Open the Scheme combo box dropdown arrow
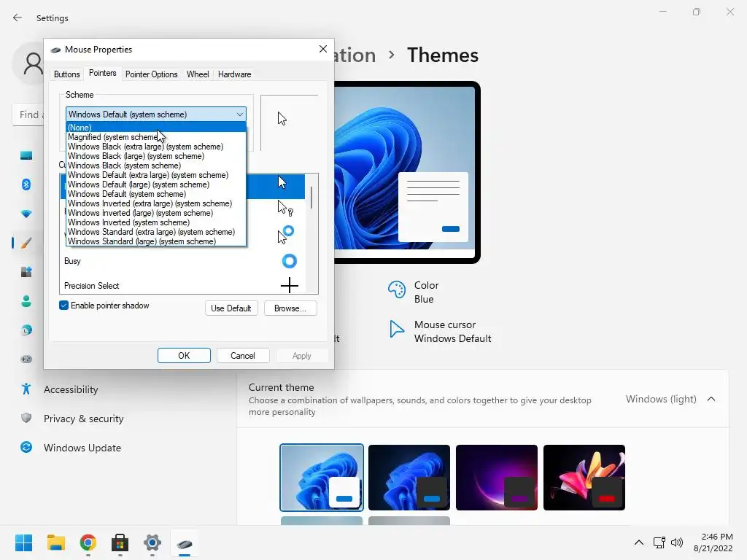This screenshot has height=560, width=747. click(239, 114)
